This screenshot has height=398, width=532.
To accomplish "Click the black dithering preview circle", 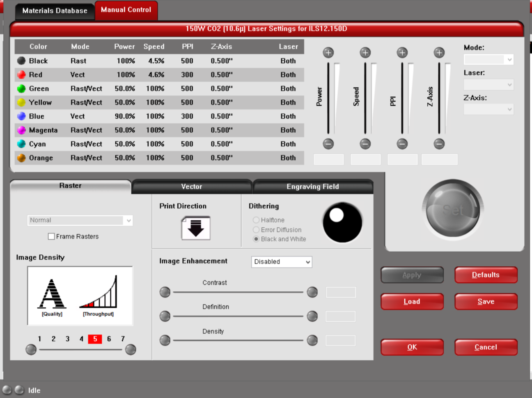I will pos(342,222).
